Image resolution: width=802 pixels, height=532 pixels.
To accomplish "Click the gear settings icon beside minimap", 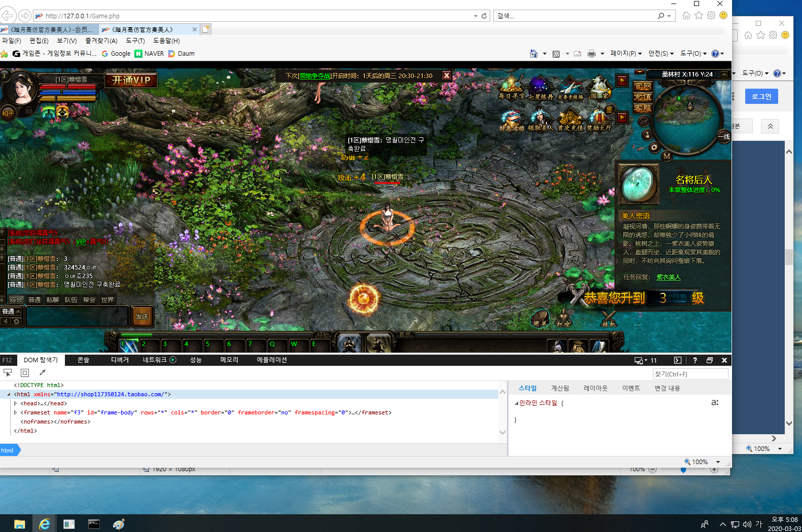I will pos(654,147).
